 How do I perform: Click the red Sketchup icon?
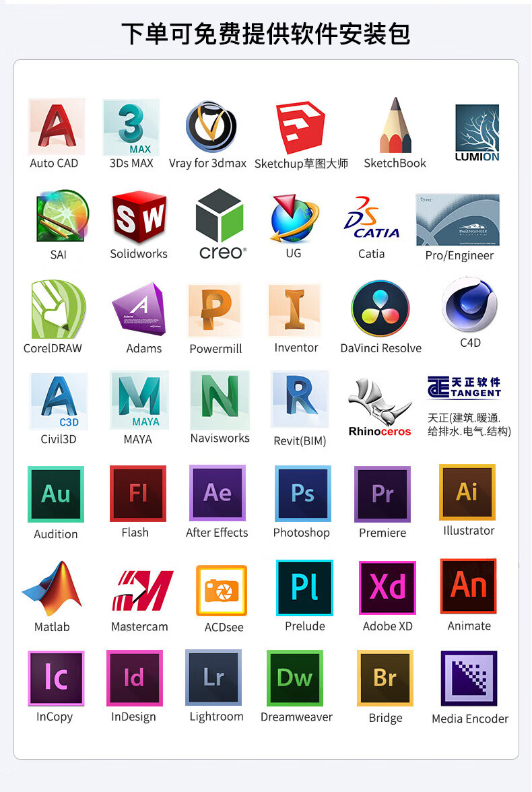[x=300, y=127]
